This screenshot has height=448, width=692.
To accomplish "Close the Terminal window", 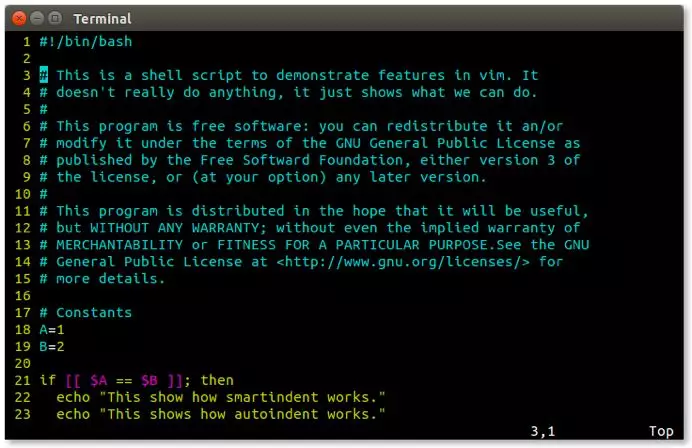I will tap(19, 19).
